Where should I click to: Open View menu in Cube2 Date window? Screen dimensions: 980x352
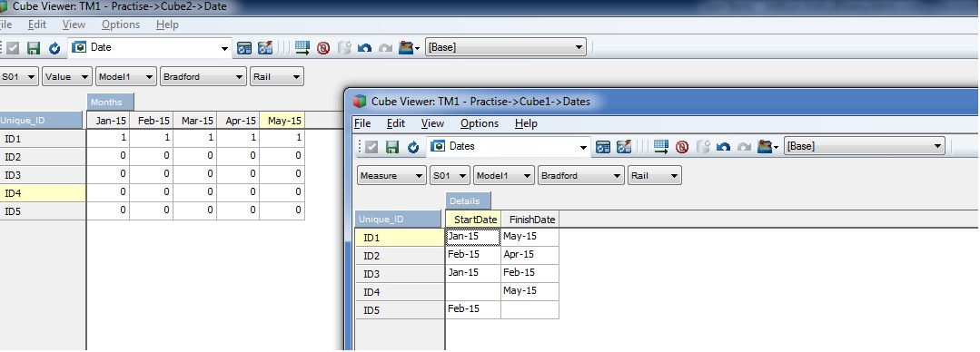click(74, 24)
